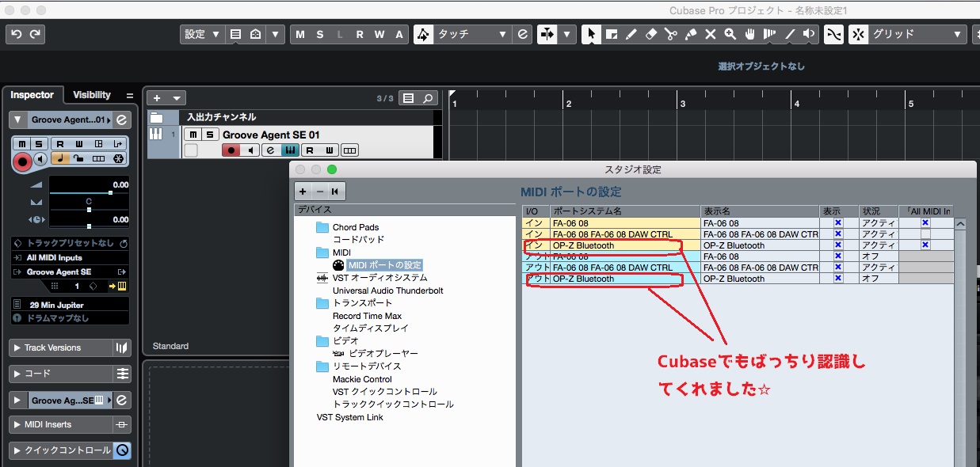Select Chord Pads in the device tree
Viewport: 980px width, 467px height.
pyautogui.click(x=356, y=227)
